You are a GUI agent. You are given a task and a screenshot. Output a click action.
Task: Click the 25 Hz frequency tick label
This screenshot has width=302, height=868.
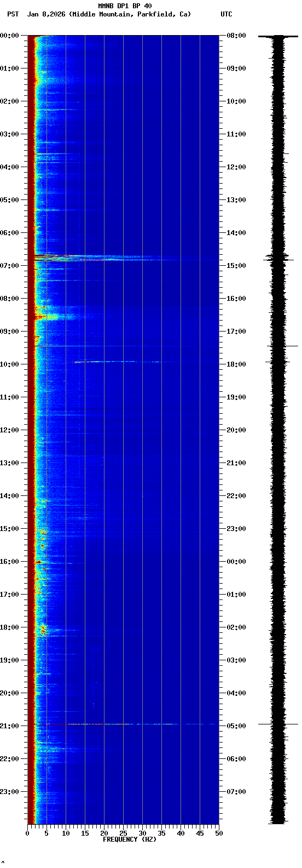coord(123,833)
